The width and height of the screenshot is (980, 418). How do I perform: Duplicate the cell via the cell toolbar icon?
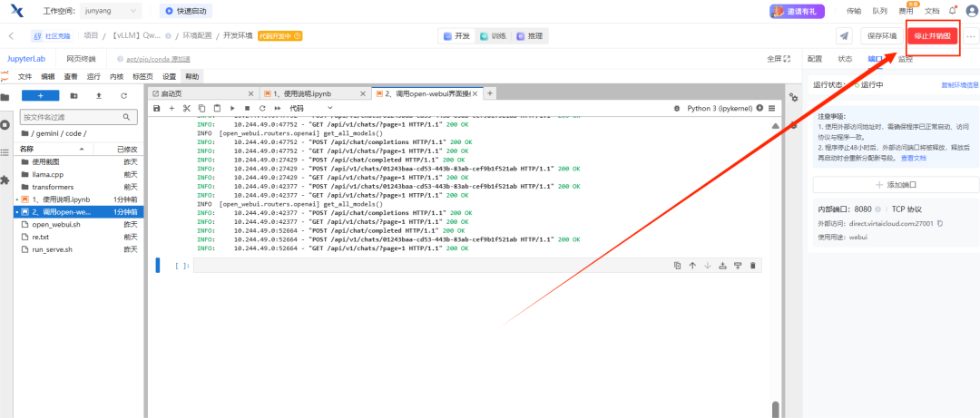pyautogui.click(x=678, y=266)
